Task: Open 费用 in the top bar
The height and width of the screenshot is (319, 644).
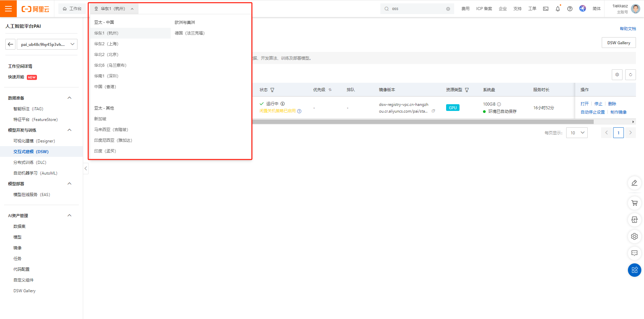Action: coord(465,9)
